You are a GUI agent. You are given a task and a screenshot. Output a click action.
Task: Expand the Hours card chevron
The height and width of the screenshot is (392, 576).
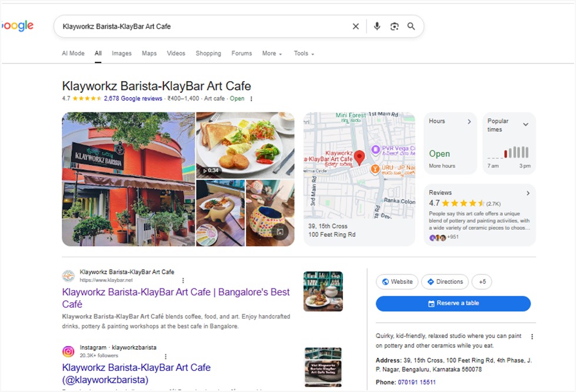pyautogui.click(x=469, y=122)
